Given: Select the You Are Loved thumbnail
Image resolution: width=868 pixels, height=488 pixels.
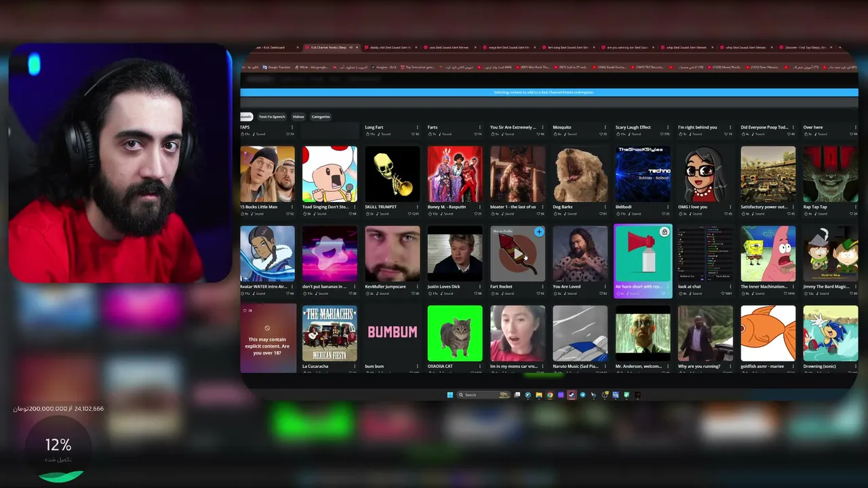Looking at the screenshot, I should pos(580,253).
